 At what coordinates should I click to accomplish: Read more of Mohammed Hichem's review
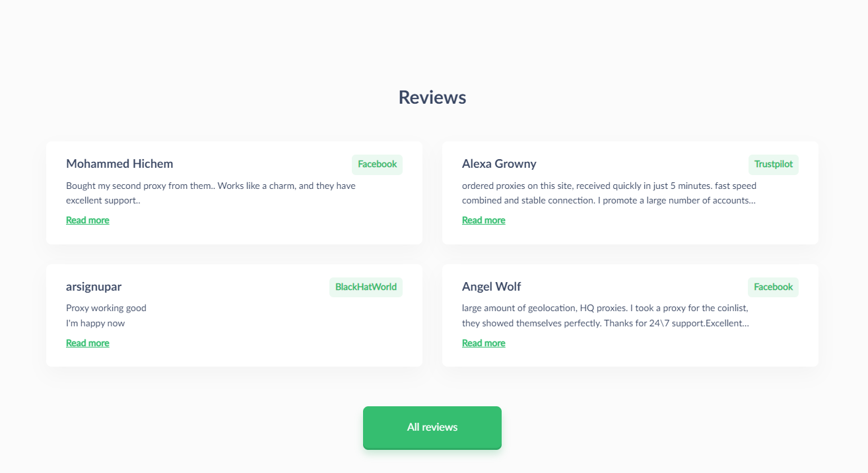(88, 220)
